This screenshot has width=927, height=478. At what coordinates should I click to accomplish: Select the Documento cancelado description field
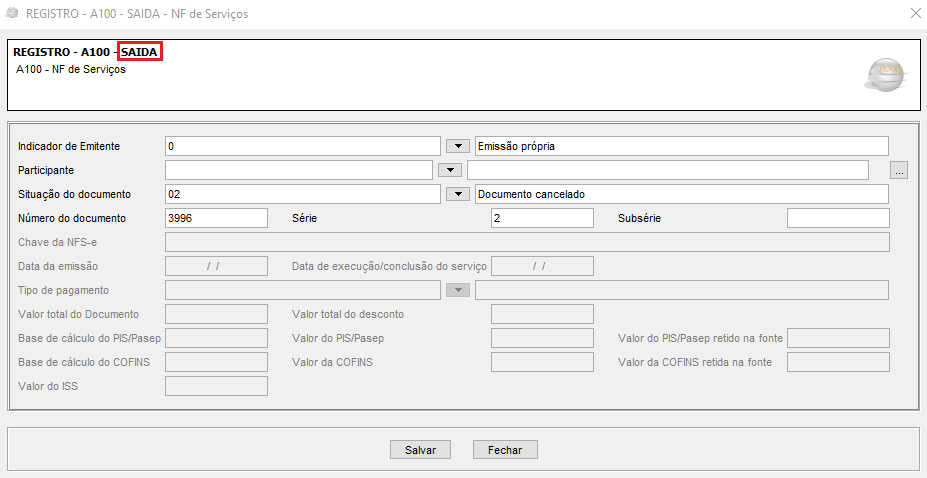coord(682,194)
